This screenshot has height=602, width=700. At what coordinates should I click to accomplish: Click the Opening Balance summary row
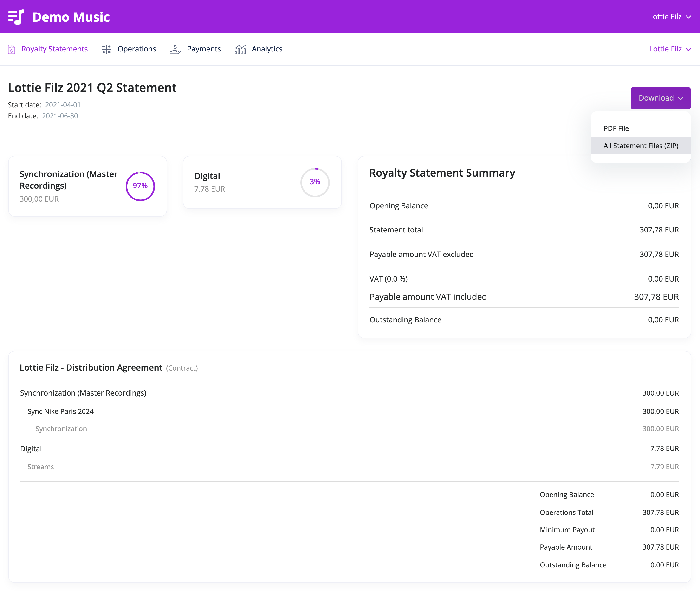click(524, 206)
